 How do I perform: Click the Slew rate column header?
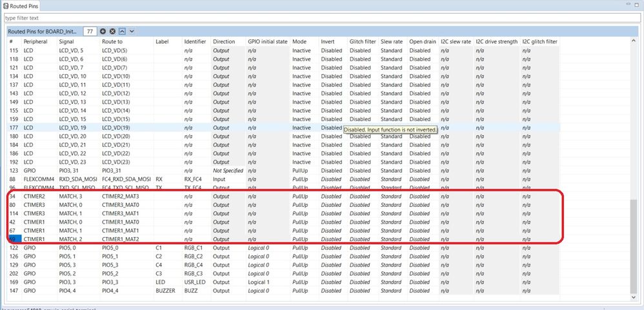(392, 42)
